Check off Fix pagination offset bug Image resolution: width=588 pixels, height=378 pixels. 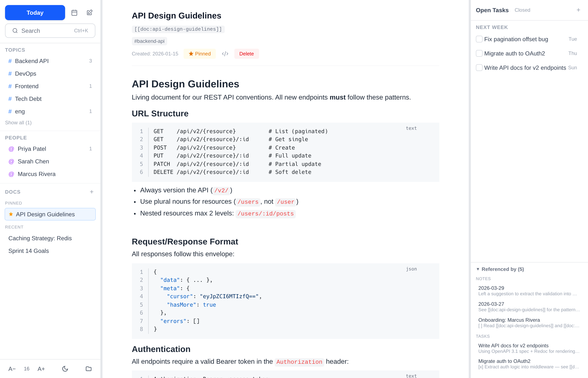point(479,39)
